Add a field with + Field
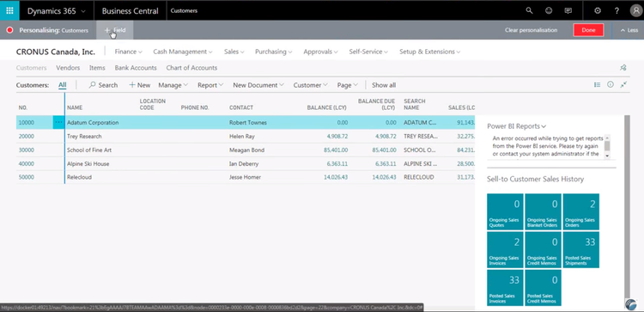The height and width of the screenshot is (312, 644). (114, 30)
